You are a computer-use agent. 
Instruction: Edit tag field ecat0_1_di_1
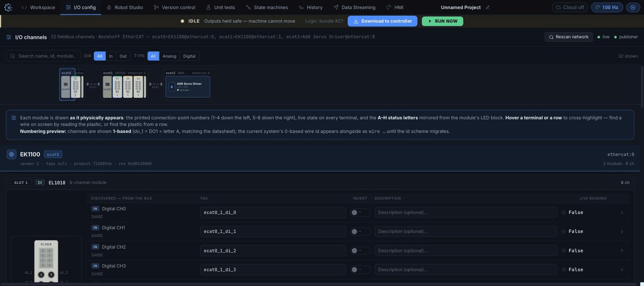pos(273,231)
